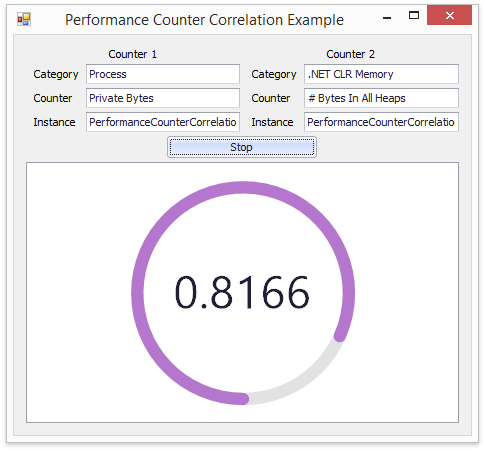Viewport: 485px width, 451px height.
Task: Click the Stop button
Action: point(242,147)
